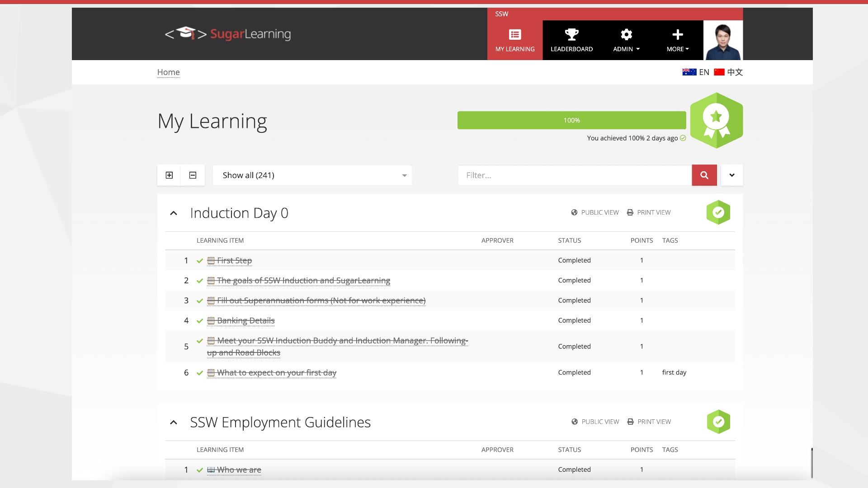
Task: Click the expand all plus icon
Action: (169, 175)
